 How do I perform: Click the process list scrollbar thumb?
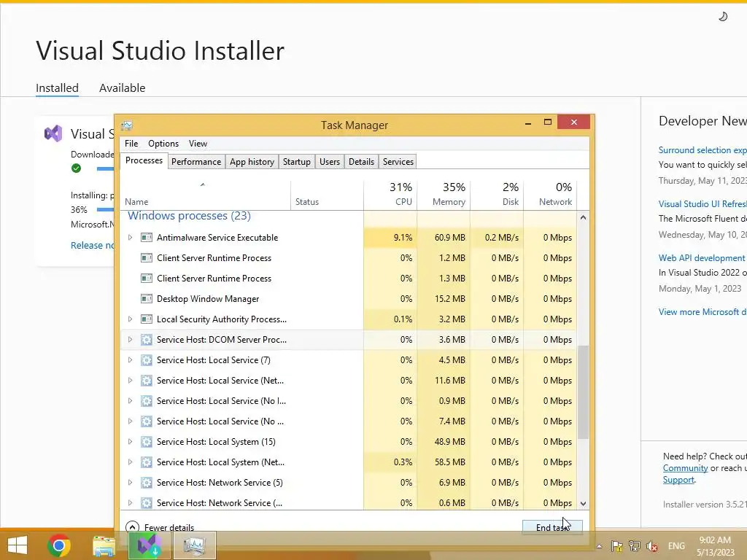pos(583,392)
